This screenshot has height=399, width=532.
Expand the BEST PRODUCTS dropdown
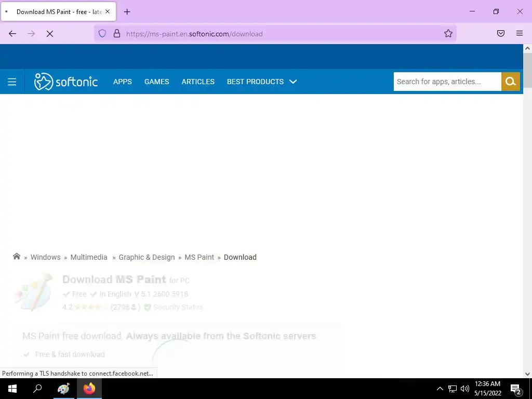point(262,82)
